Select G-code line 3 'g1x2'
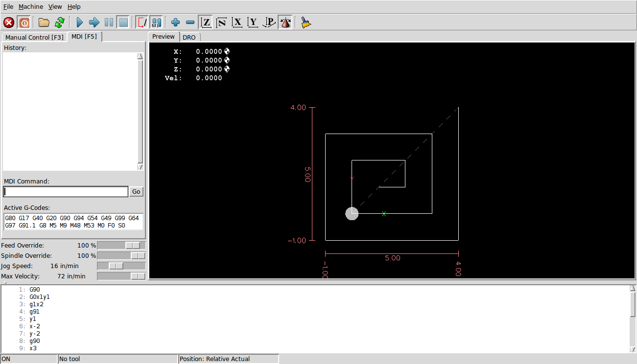The height and width of the screenshot is (364, 637). coord(36,304)
